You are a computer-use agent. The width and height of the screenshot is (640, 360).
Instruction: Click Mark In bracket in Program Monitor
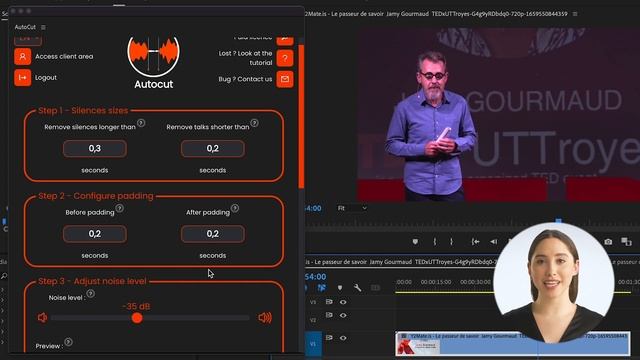pyautogui.click(x=435, y=242)
